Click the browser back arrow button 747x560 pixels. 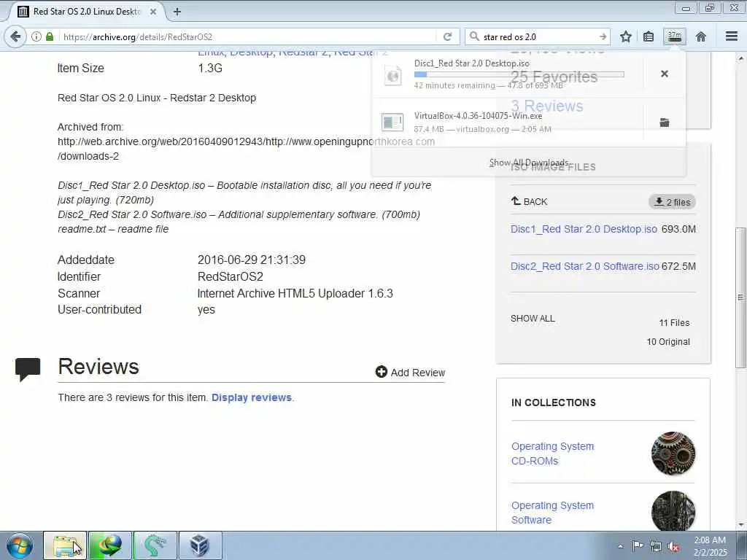tap(15, 36)
